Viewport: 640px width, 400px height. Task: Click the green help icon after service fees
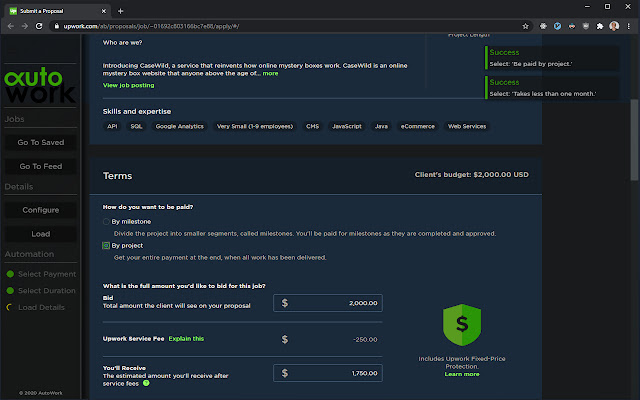coord(146,383)
